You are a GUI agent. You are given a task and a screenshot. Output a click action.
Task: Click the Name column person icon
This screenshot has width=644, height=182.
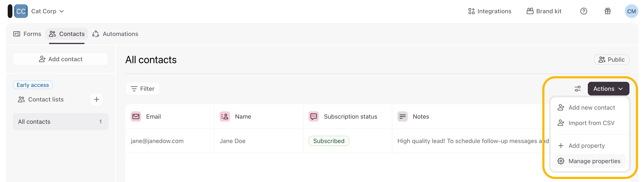225,116
